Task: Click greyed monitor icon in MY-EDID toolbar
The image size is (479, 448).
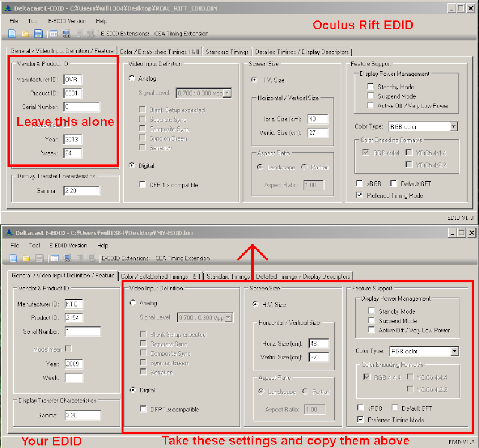Action: pos(80,258)
